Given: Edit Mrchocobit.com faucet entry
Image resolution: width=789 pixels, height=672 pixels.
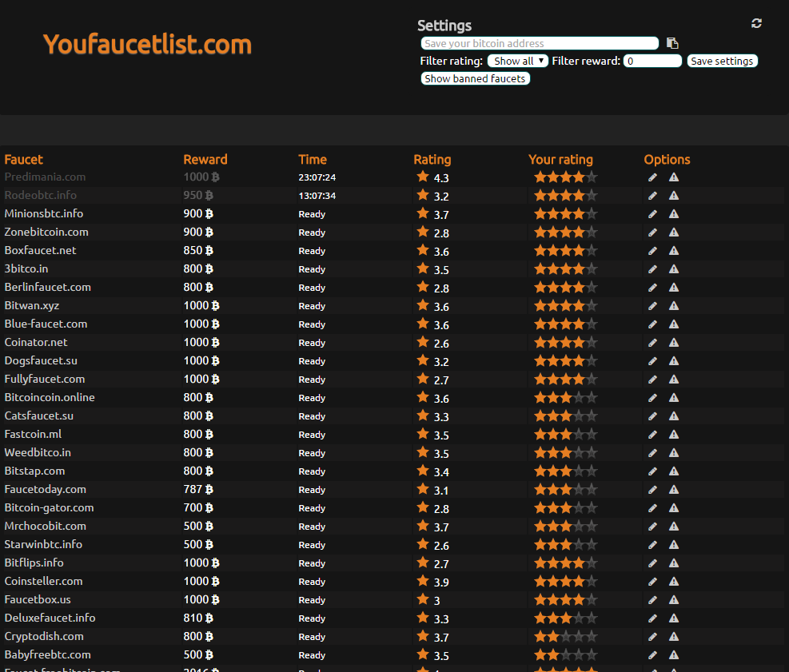Looking at the screenshot, I should click(652, 526).
